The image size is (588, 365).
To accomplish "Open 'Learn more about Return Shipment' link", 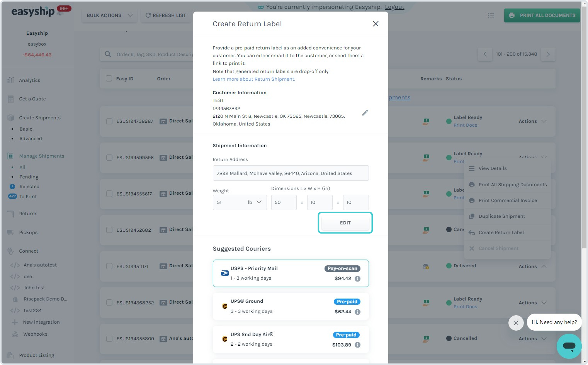I will tap(254, 79).
